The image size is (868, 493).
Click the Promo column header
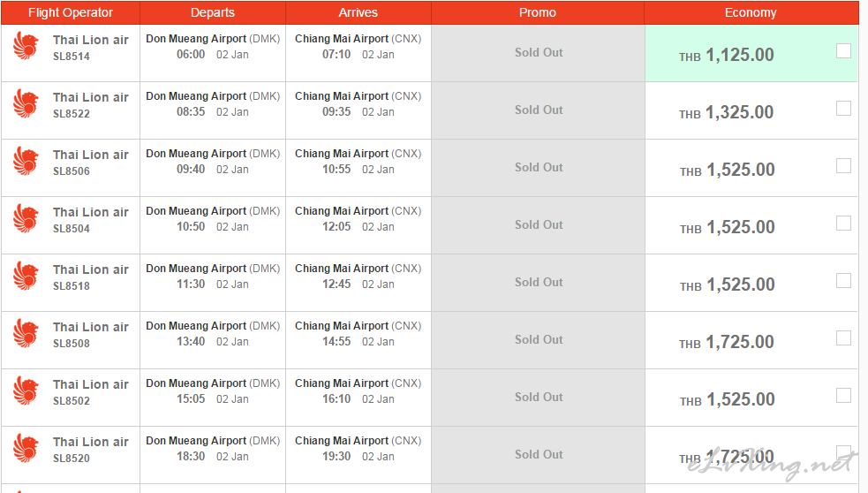pyautogui.click(x=538, y=12)
